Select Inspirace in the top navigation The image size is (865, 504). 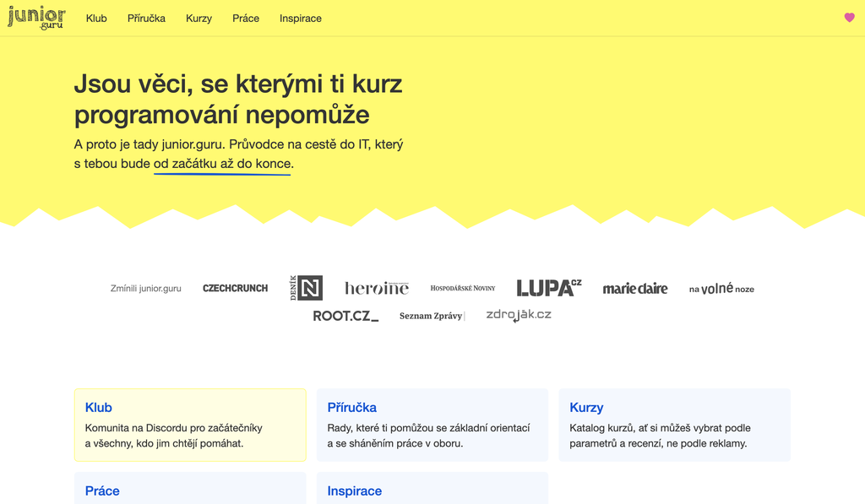pyautogui.click(x=301, y=19)
